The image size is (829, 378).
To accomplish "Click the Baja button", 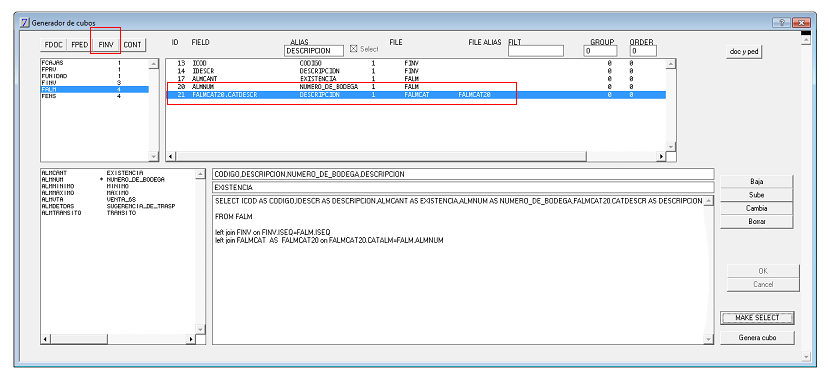I will 757,181.
